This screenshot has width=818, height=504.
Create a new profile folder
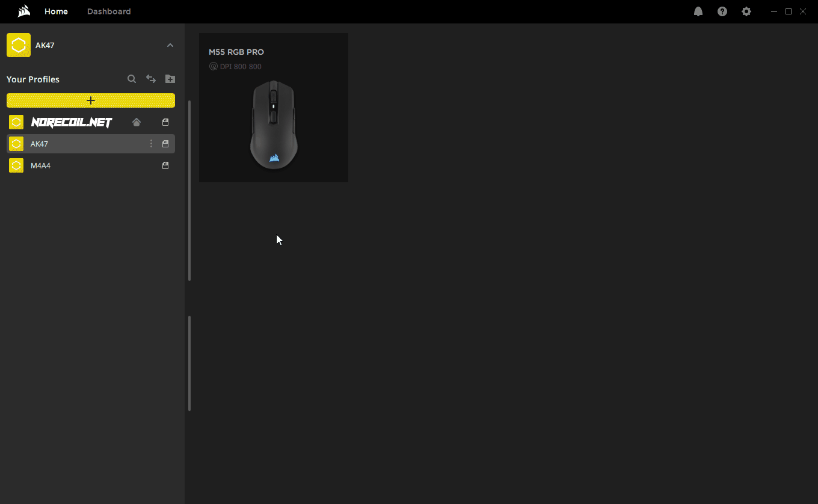170,79
